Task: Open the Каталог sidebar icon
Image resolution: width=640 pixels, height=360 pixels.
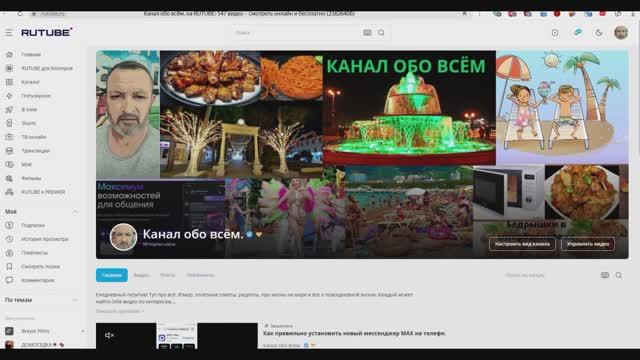Action: 9,82
